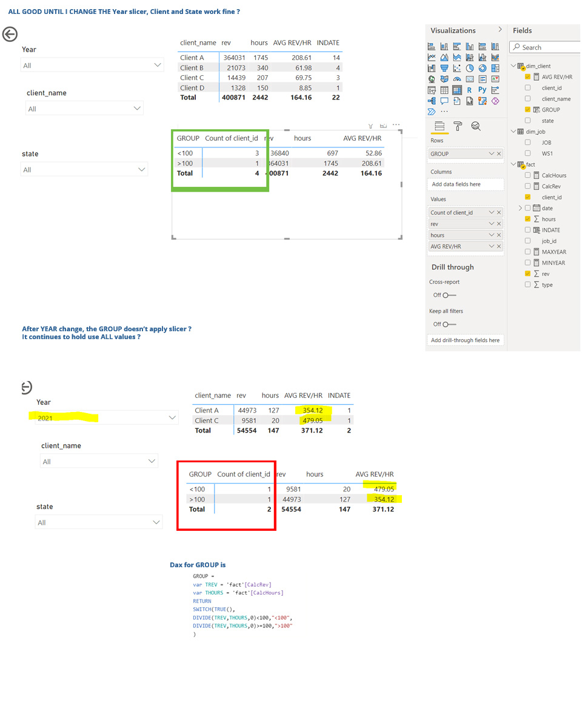The width and height of the screenshot is (585, 728).
Task: Check the MAXYEAR measure checkbox
Action: [527, 252]
